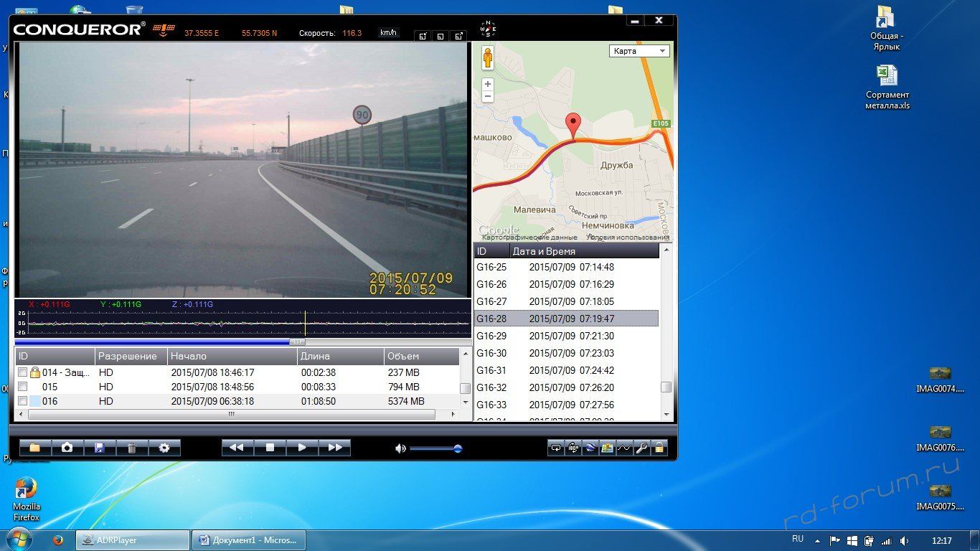The height and width of the screenshot is (551, 980).
Task: Stop the video playback
Action: (x=270, y=448)
